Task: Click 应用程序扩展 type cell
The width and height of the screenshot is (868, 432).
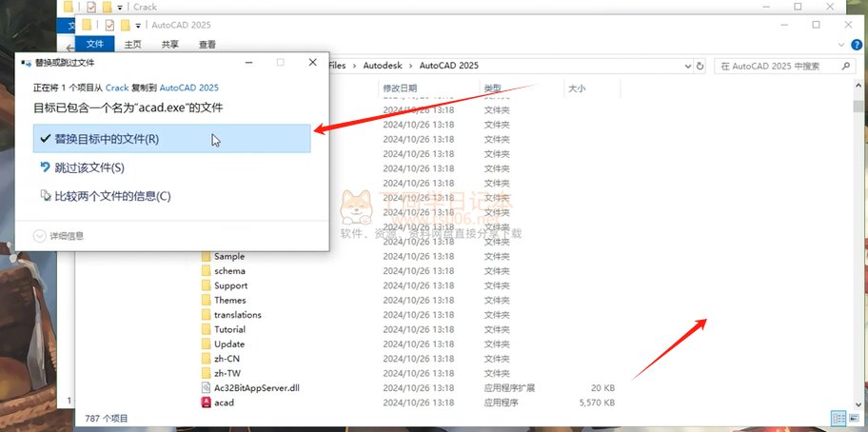Action: tap(509, 387)
